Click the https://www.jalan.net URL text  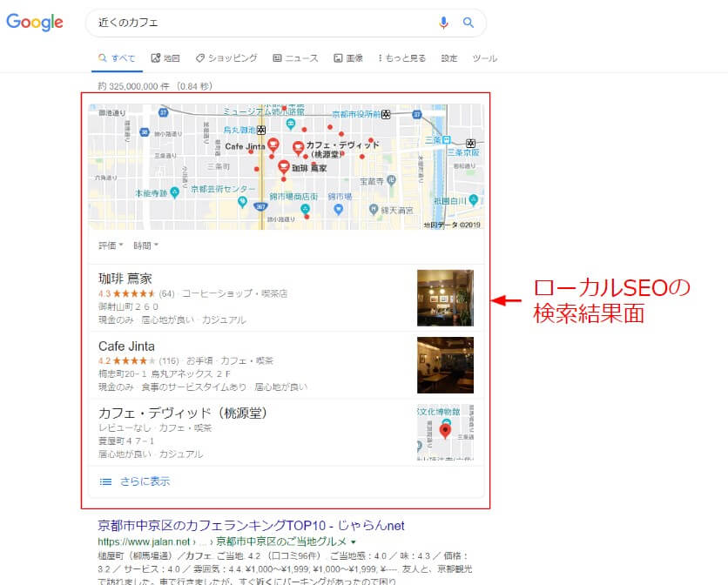coord(144,541)
